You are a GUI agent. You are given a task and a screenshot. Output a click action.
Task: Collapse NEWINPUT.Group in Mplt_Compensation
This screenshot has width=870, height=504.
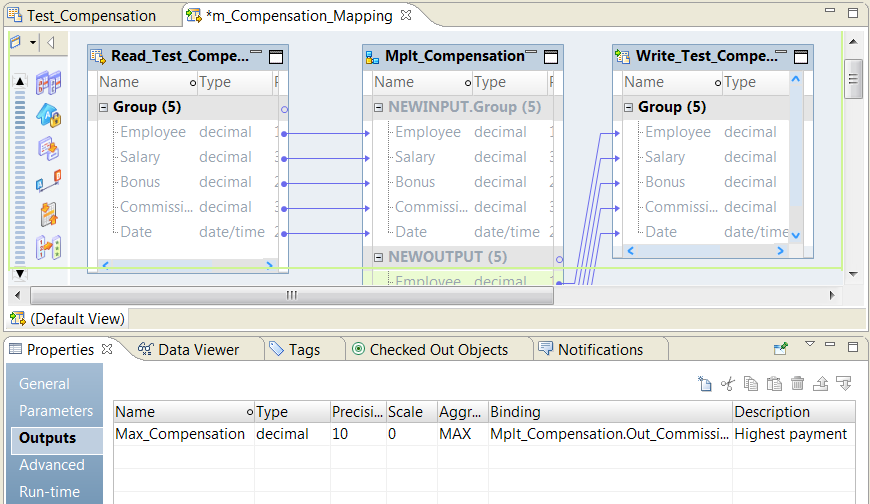pos(379,107)
